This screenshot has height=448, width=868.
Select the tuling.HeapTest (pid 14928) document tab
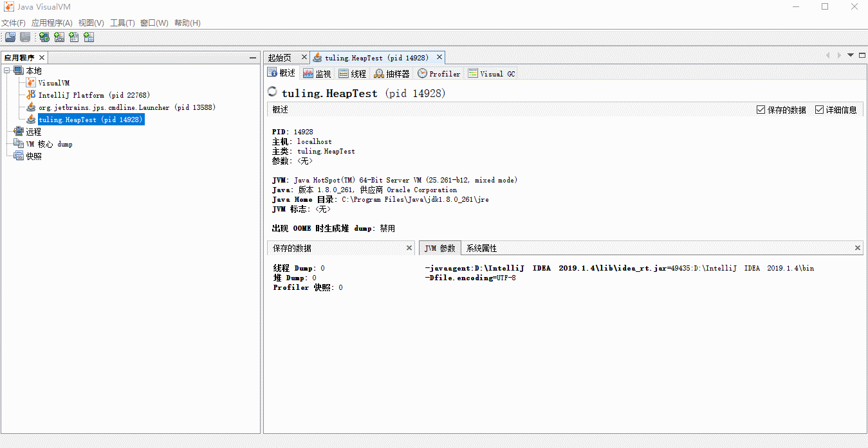[x=376, y=58]
